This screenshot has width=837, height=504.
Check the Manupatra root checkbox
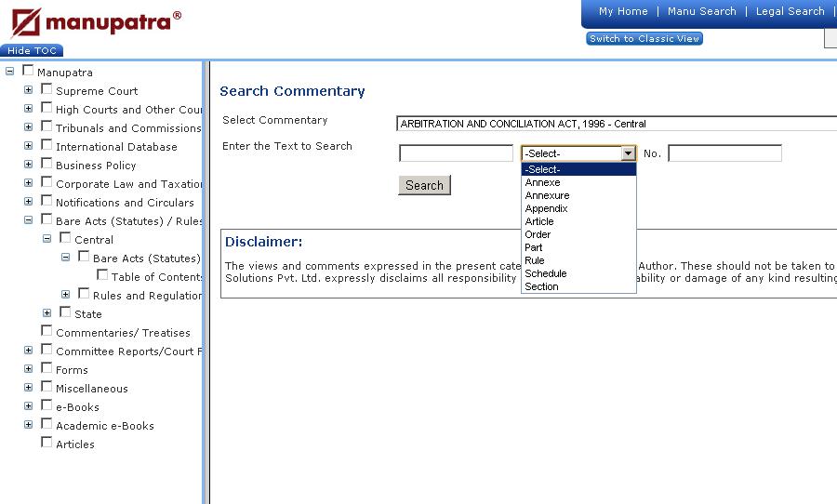pos(28,71)
